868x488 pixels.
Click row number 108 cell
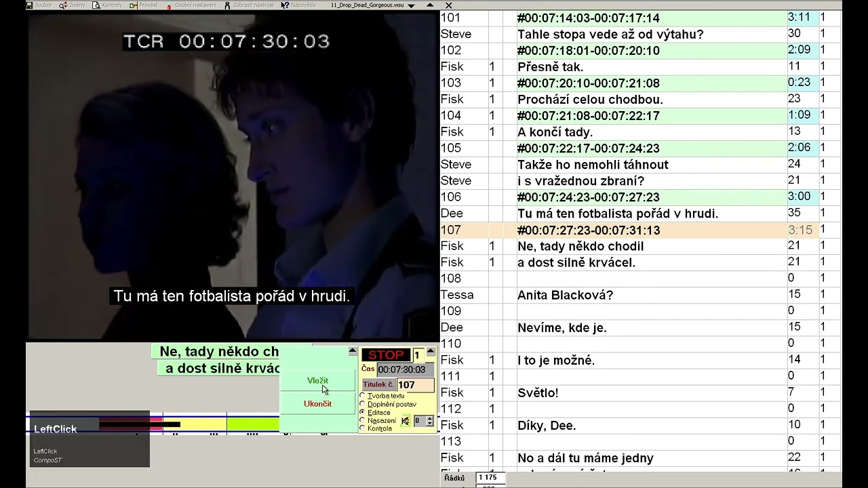tap(464, 279)
